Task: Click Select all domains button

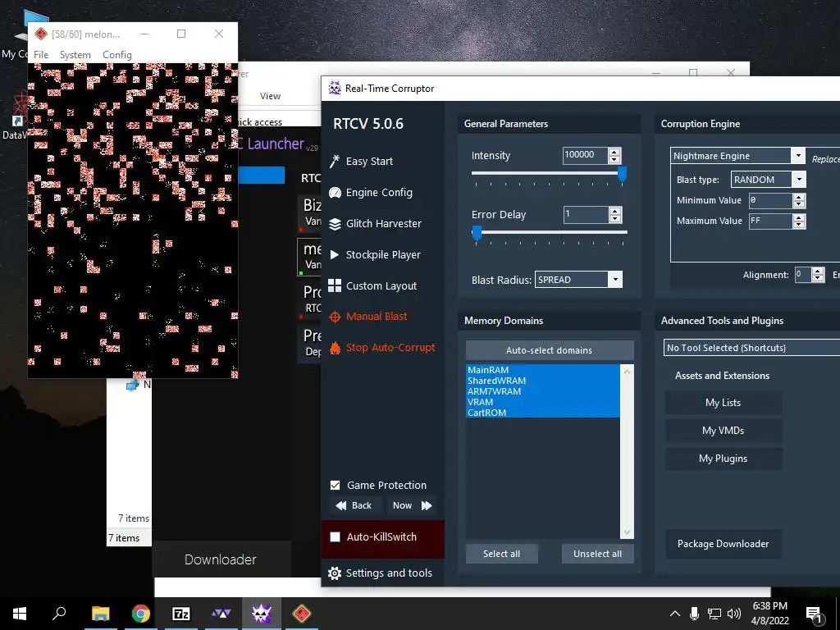Action: click(501, 554)
